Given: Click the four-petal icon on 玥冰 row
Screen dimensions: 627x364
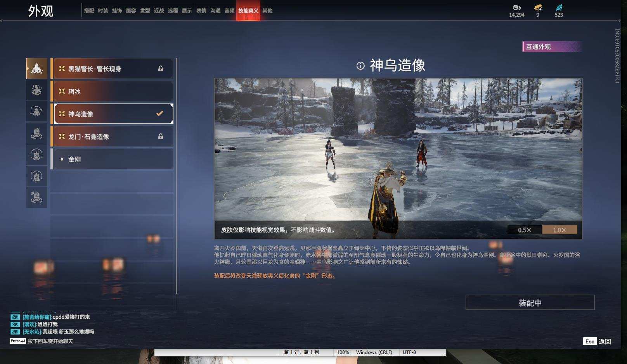Looking at the screenshot, I should [x=62, y=91].
